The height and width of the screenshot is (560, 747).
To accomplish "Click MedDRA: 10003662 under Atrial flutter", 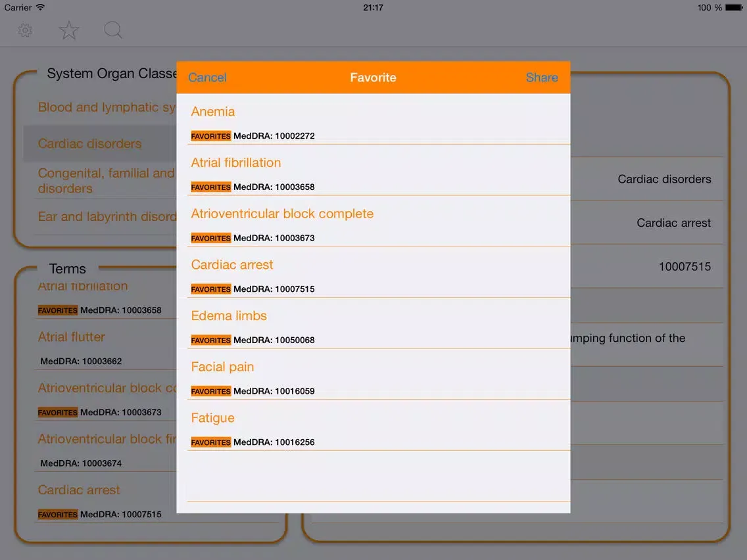I will 81,361.
